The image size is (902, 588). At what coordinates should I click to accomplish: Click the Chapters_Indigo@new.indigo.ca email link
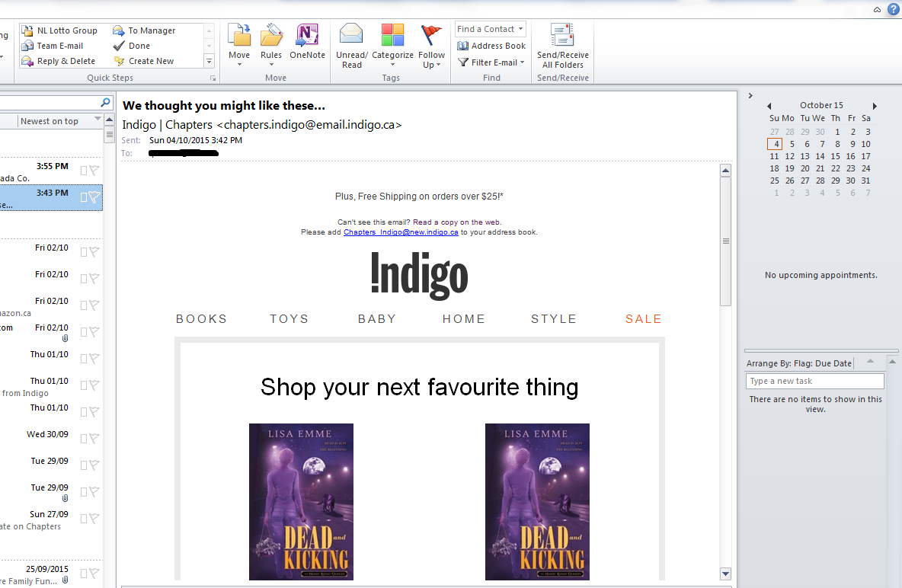tap(401, 232)
